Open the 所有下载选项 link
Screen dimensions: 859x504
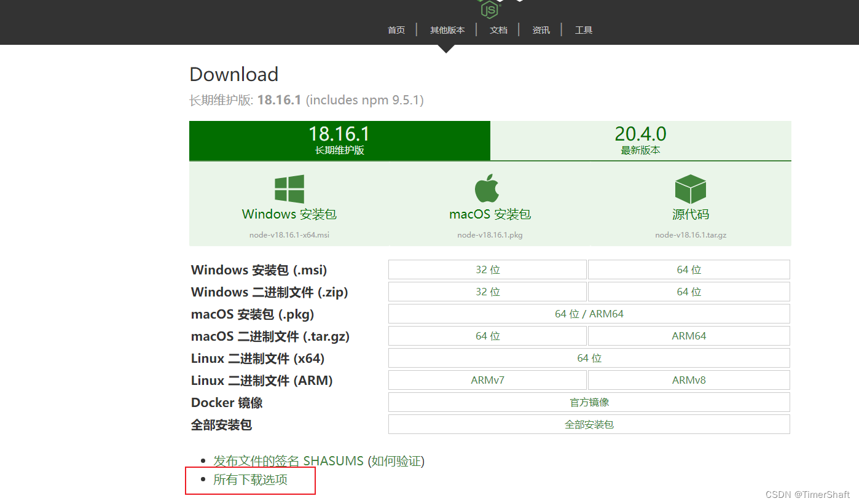250,480
